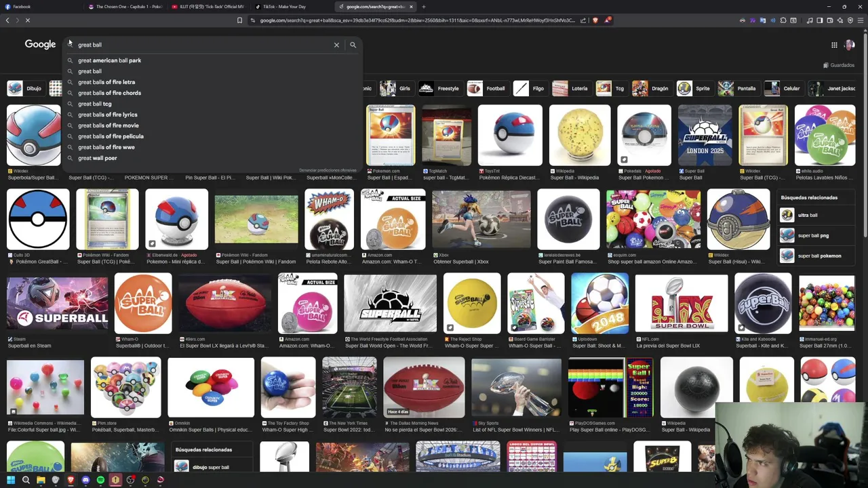868x488 pixels.
Task: Close the active google.com search tab
Action: point(411,7)
